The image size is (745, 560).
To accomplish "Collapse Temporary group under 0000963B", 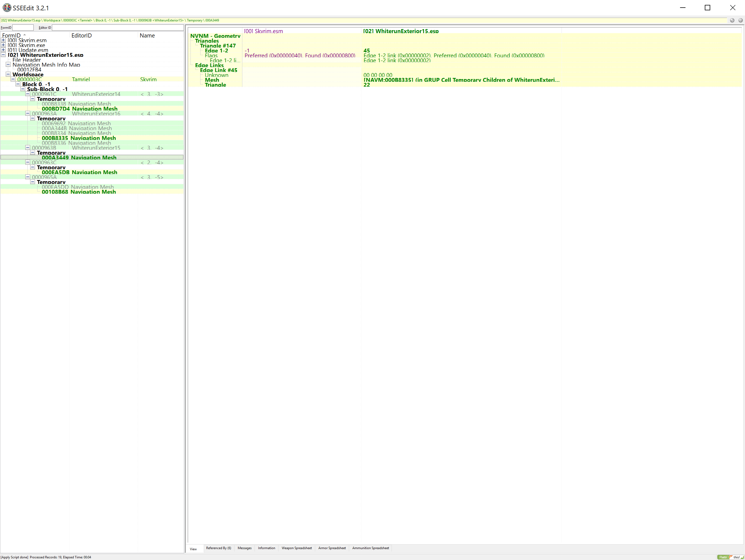I will coord(33,153).
